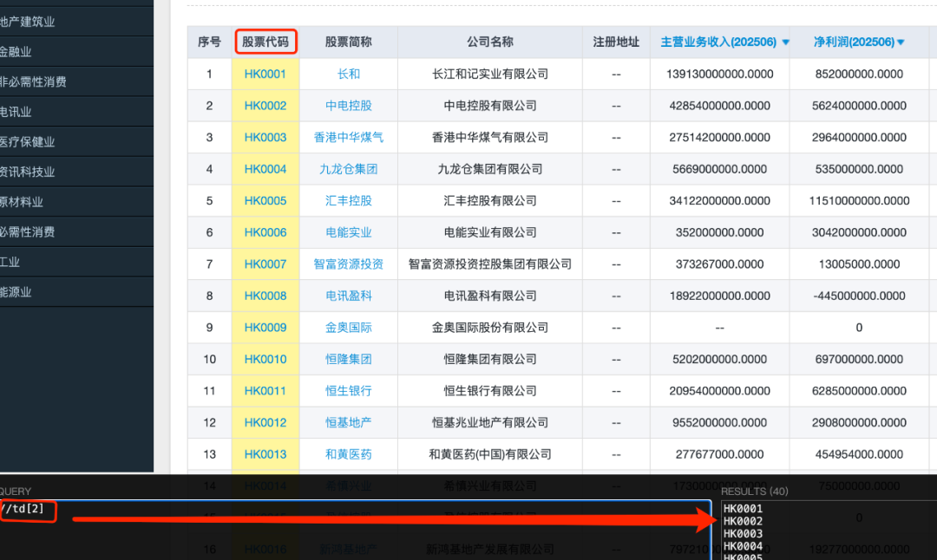Open stock code link HK0008

(265, 296)
